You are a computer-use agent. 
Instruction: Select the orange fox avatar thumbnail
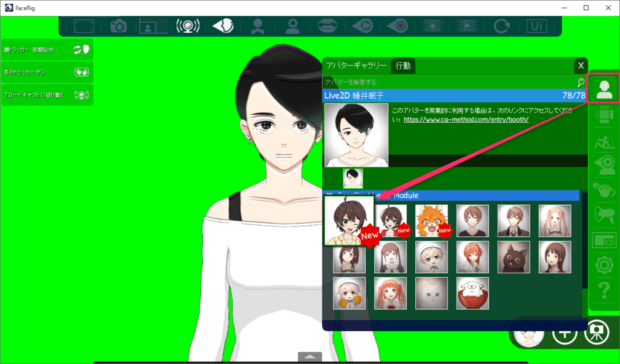point(432,220)
